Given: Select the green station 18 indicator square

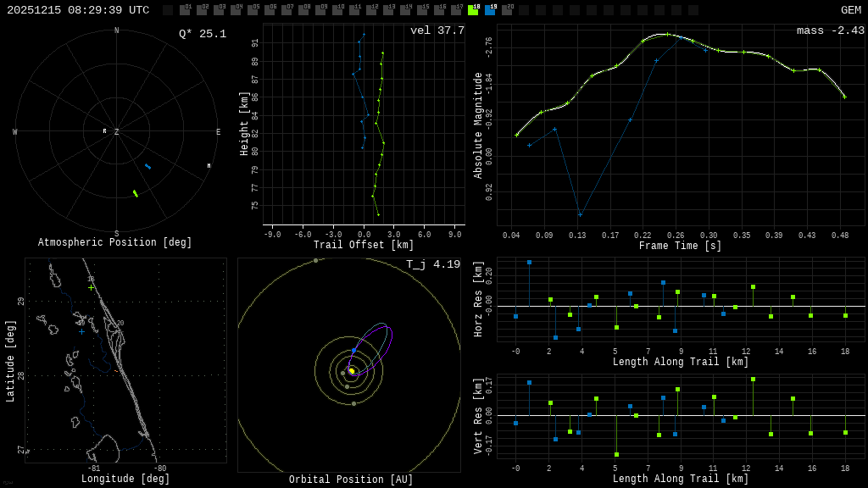Looking at the screenshot, I should coord(473,9).
